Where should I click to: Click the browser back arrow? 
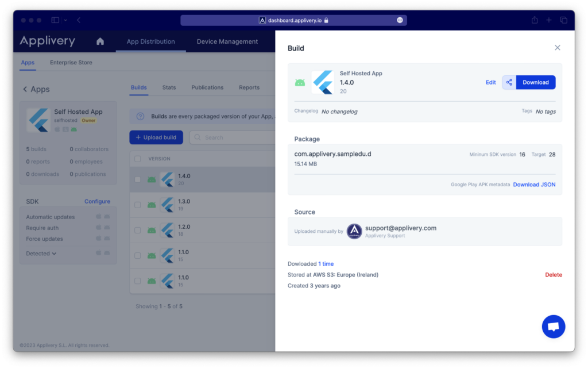79,20
